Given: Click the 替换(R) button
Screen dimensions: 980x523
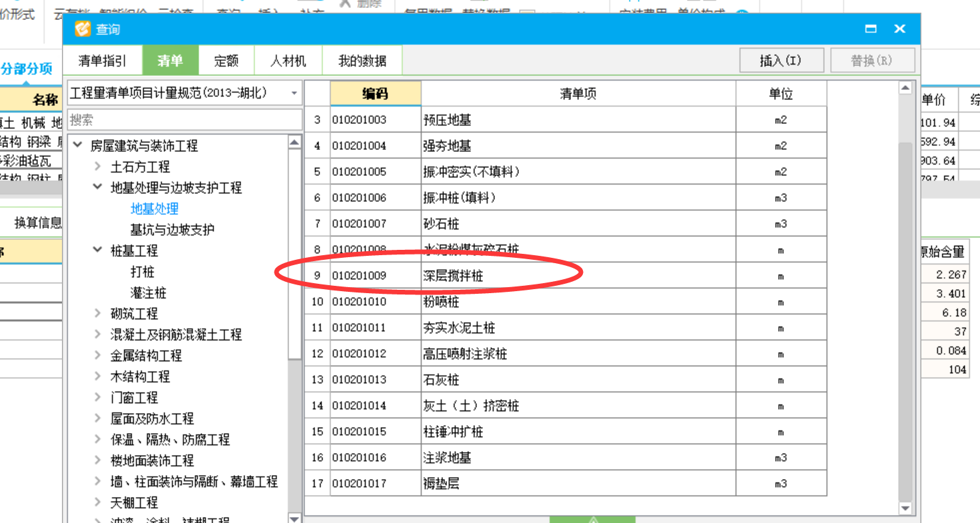Looking at the screenshot, I should point(872,61).
